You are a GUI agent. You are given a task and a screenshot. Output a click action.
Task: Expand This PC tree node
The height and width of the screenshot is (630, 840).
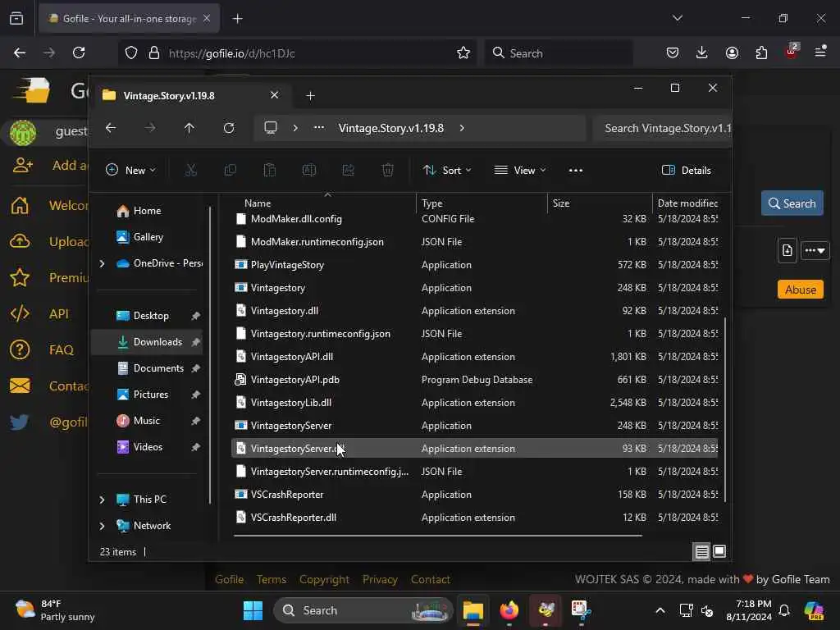point(102,500)
